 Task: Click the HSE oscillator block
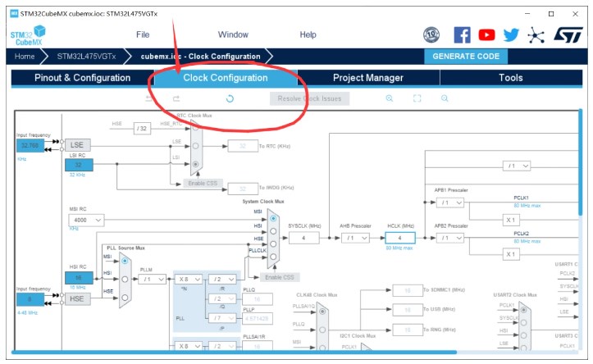[77, 299]
